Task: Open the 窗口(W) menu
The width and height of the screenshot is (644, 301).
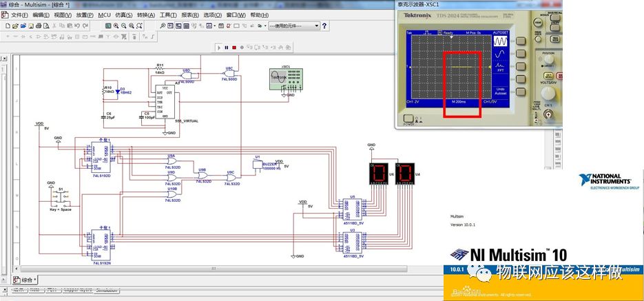Action: 236,15
